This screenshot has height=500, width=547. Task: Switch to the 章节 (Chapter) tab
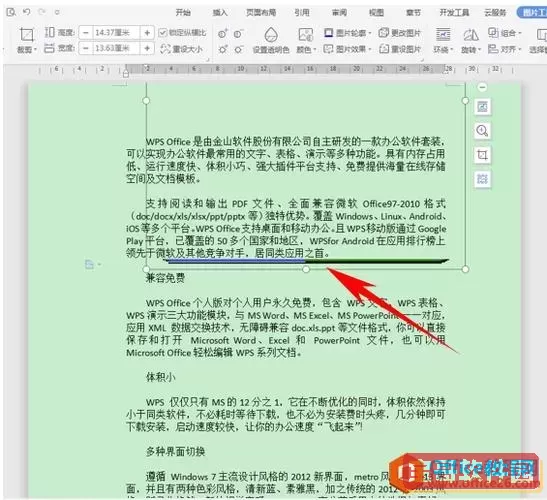pyautogui.click(x=413, y=13)
